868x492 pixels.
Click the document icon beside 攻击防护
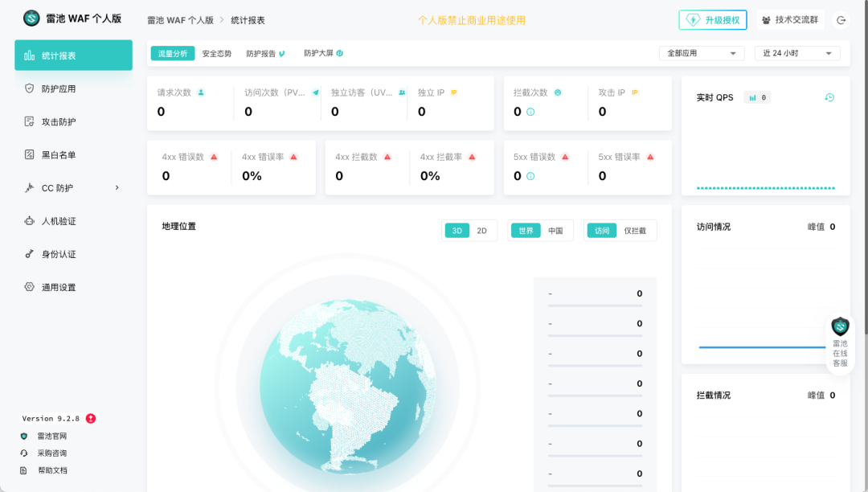pos(30,121)
